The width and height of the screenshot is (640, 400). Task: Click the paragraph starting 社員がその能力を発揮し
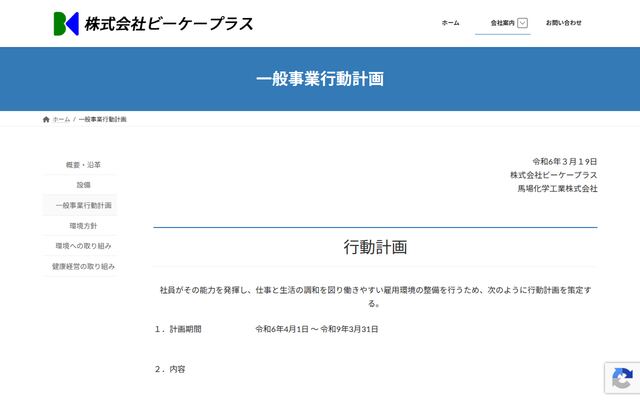pos(375,296)
